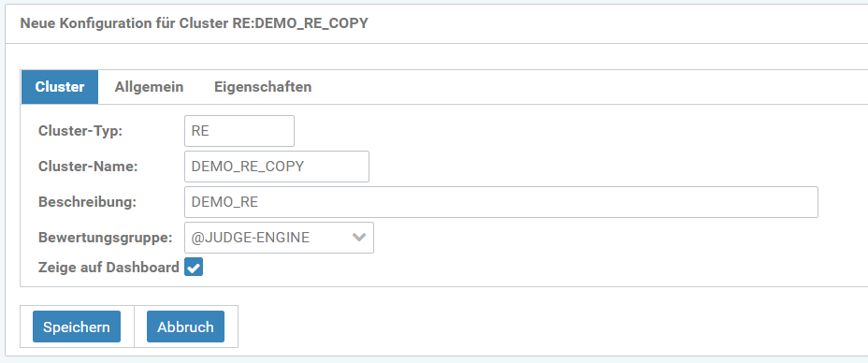Switch to the Cluster tab

tap(60, 87)
